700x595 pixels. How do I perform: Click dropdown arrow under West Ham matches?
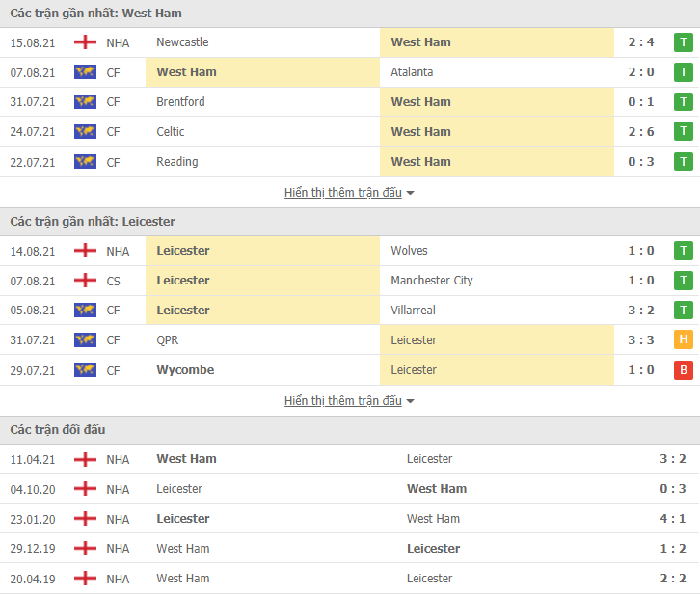tap(411, 193)
